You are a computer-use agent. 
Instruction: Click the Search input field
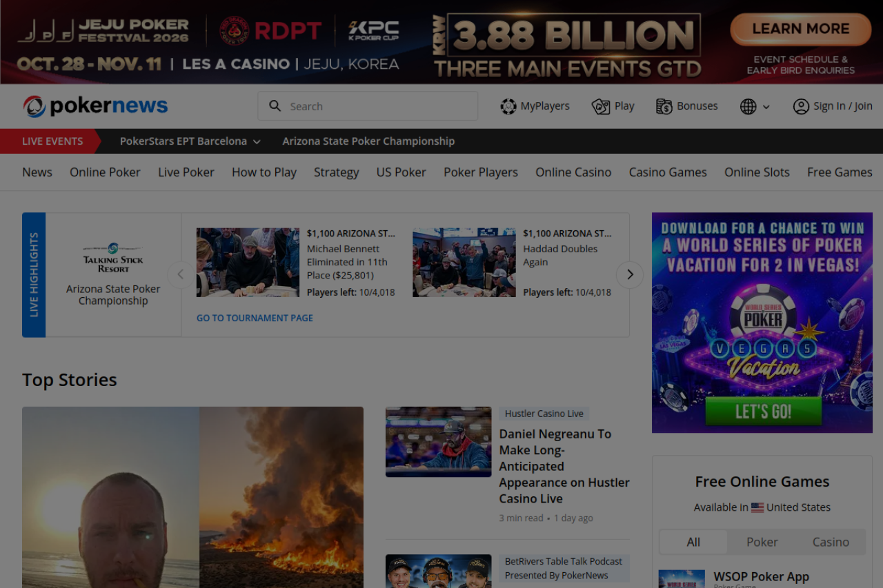[x=368, y=106]
